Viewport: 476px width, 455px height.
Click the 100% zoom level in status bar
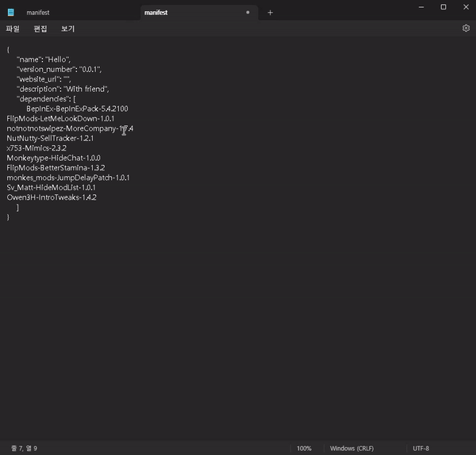tap(304, 449)
